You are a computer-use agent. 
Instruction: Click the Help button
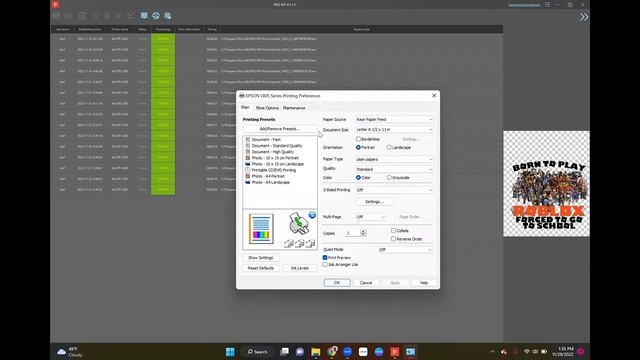[424, 282]
